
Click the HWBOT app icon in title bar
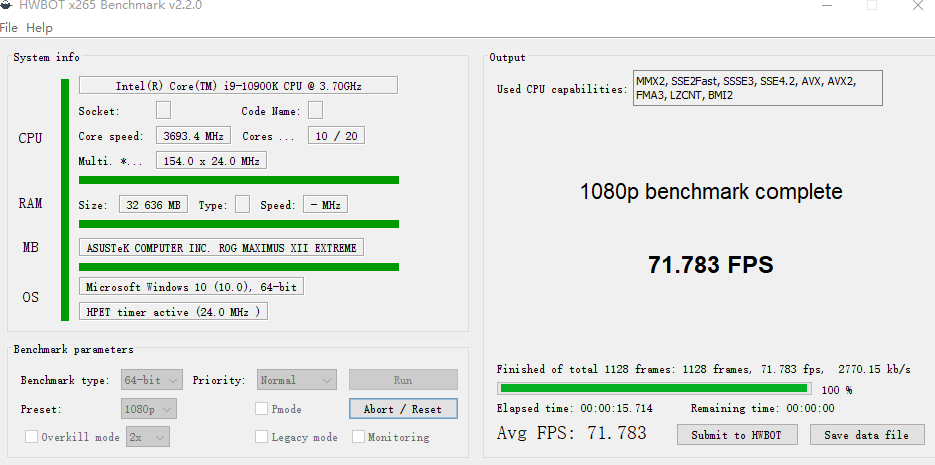(5, 4)
